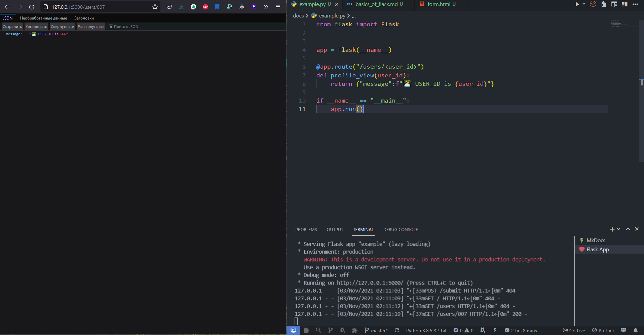
Task: Open the Заголовки tab
Action: point(84,18)
